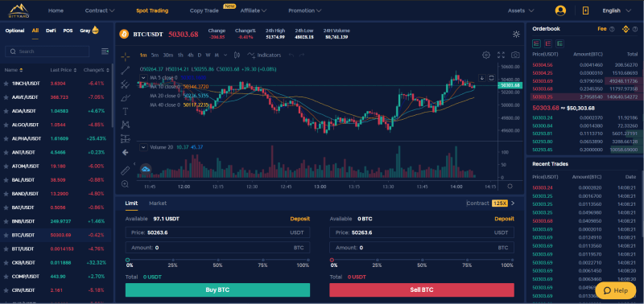Viewport: 644px width, 304px height.
Task: Toggle chart fullscreen mode
Action: pyautogui.click(x=501, y=55)
